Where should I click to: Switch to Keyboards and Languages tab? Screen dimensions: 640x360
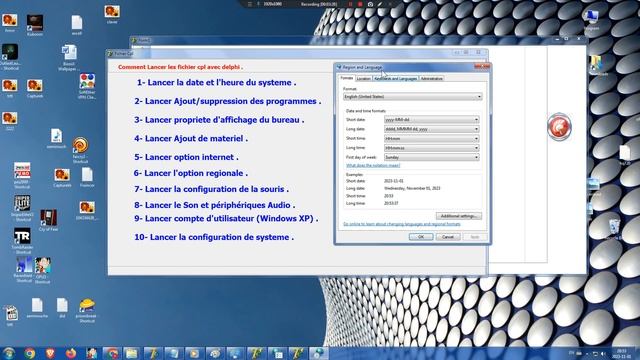396,78
